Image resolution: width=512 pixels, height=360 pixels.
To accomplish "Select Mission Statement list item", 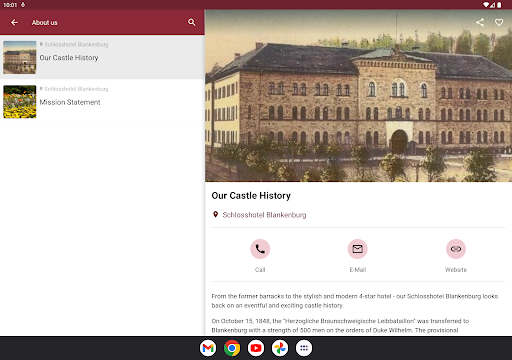I will coord(102,102).
